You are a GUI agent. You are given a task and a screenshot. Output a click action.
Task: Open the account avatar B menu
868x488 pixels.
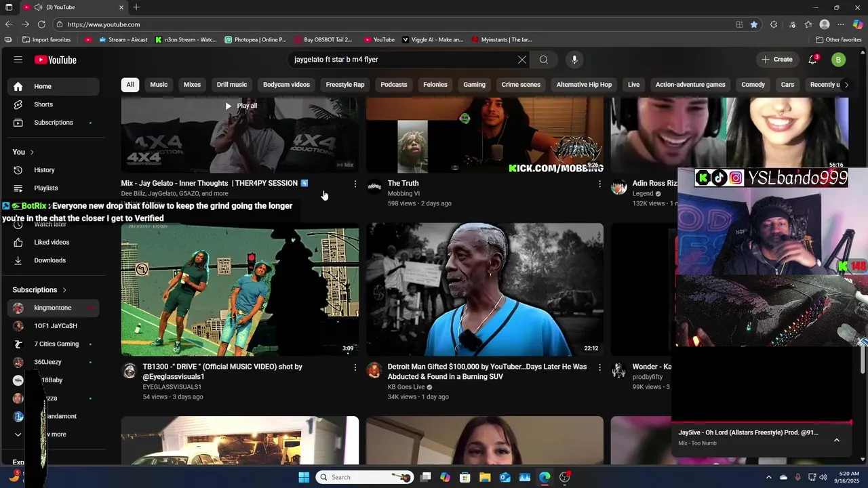tap(839, 60)
